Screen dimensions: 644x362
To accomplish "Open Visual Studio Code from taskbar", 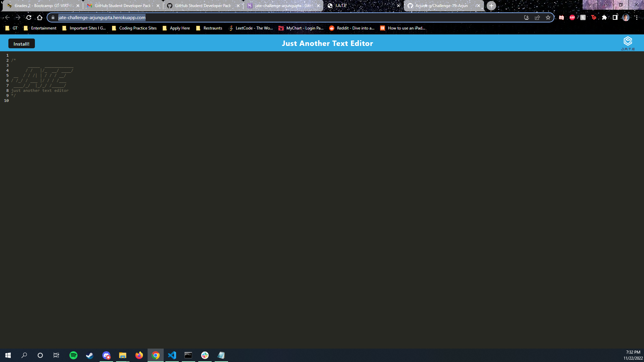I will tap(172, 355).
